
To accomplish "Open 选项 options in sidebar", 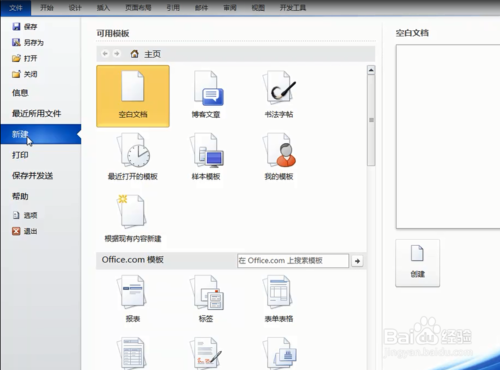I will [x=25, y=215].
